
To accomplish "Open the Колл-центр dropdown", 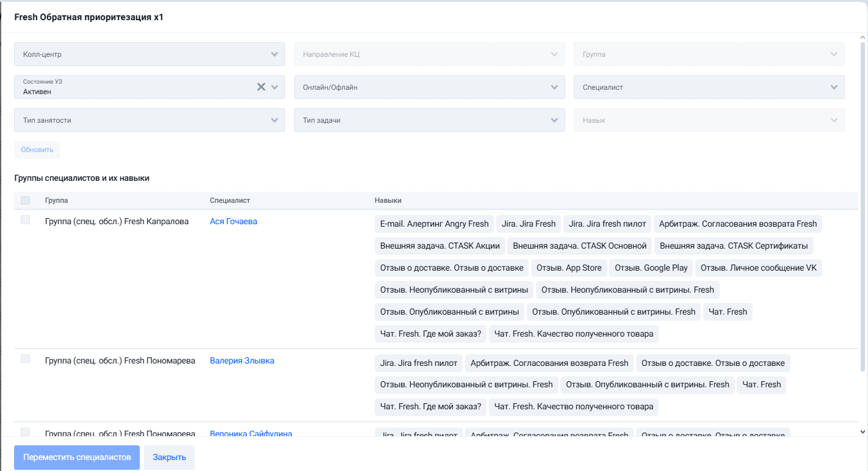I will (x=150, y=54).
